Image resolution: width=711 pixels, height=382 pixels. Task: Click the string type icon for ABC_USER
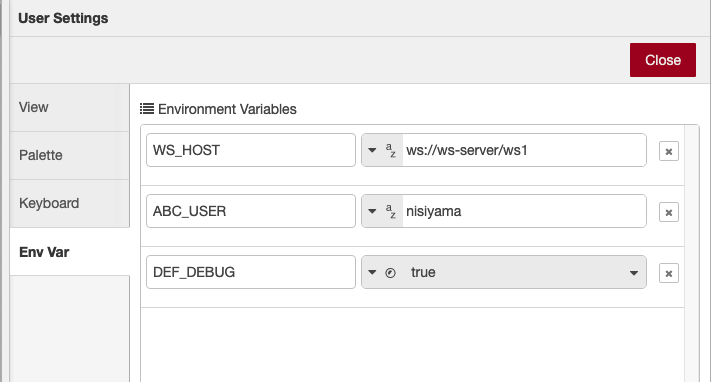390,211
